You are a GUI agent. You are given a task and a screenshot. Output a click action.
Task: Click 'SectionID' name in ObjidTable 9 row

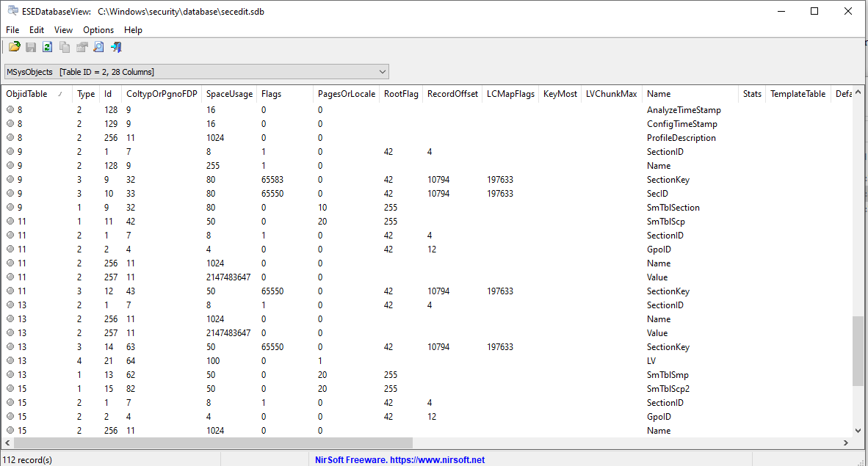(665, 152)
